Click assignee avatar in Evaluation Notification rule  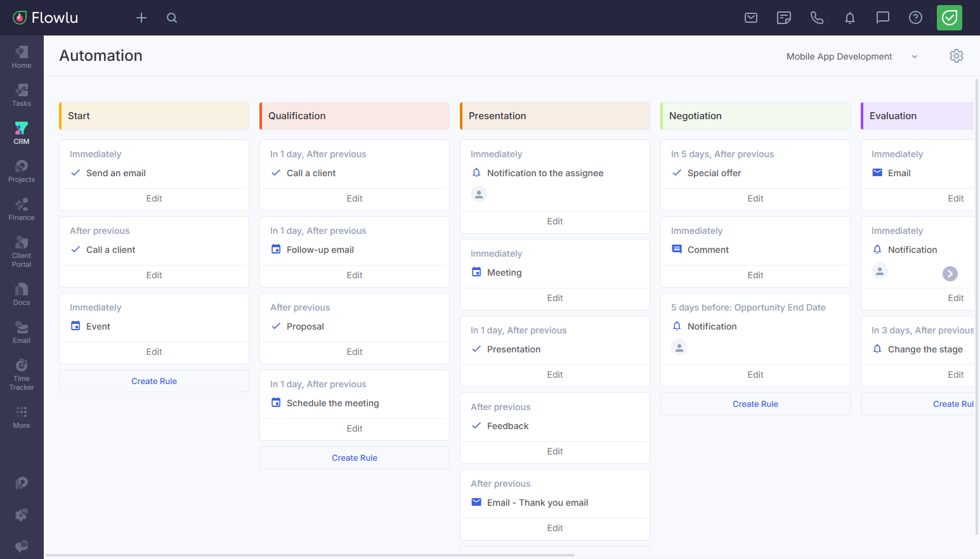pyautogui.click(x=880, y=271)
